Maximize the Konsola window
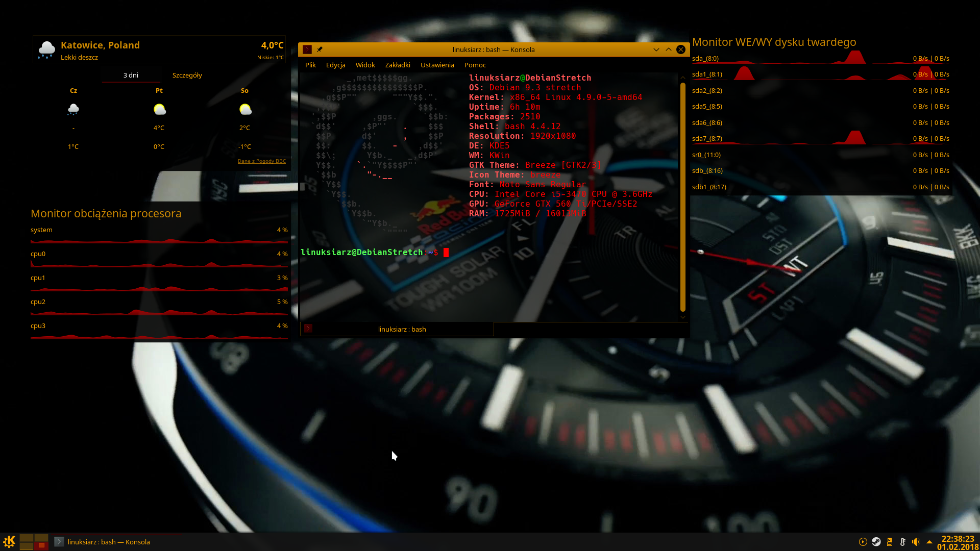This screenshot has height=551, width=980. pyautogui.click(x=669, y=49)
